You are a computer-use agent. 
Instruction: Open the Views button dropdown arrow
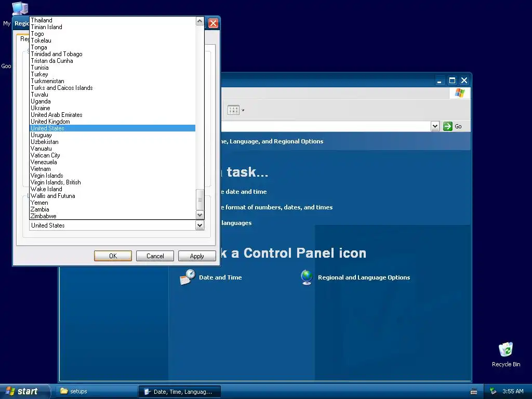click(x=243, y=110)
